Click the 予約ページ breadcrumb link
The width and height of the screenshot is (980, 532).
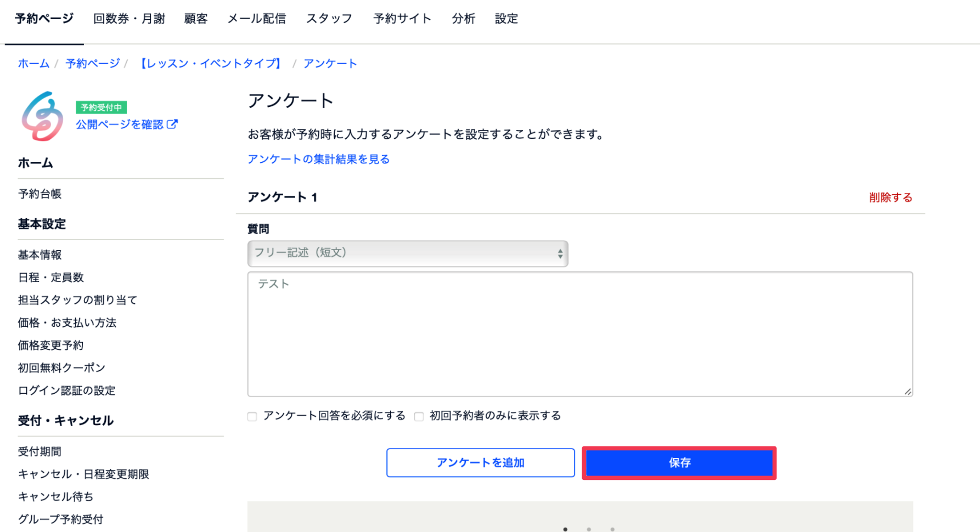[92, 64]
